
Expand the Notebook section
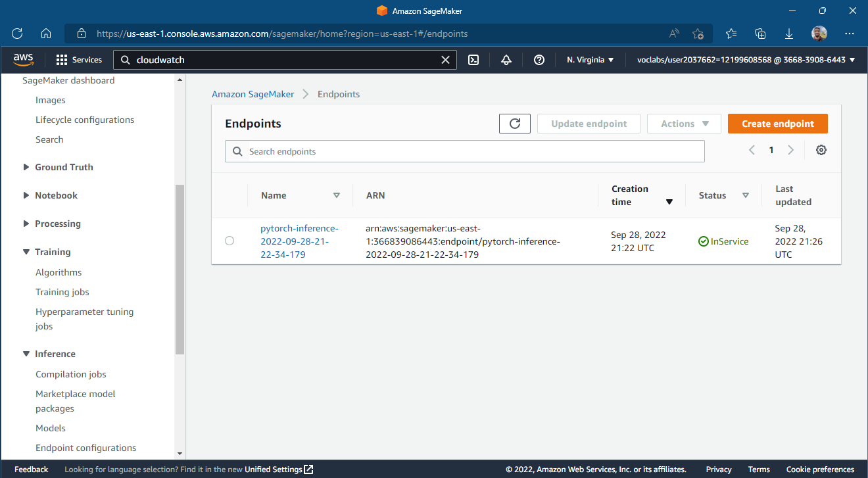(x=26, y=195)
